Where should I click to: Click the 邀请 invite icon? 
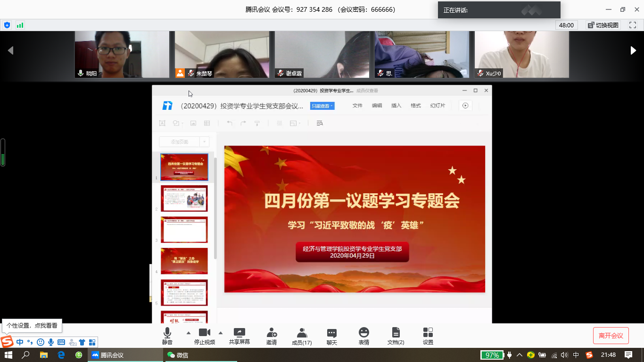coord(272,336)
